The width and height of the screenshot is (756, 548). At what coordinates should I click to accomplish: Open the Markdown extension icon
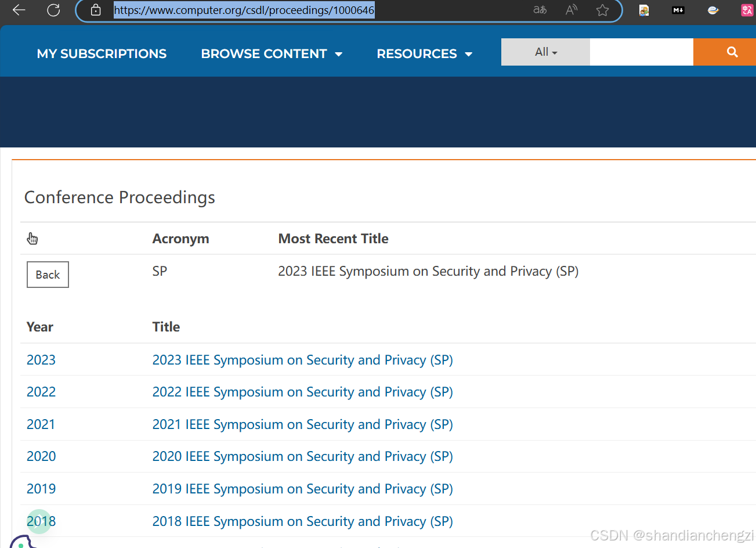[x=678, y=10]
